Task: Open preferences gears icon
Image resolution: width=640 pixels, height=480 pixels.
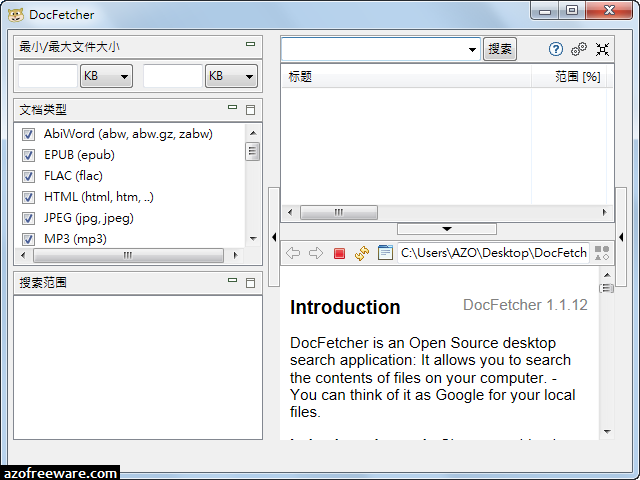Action: (x=579, y=49)
